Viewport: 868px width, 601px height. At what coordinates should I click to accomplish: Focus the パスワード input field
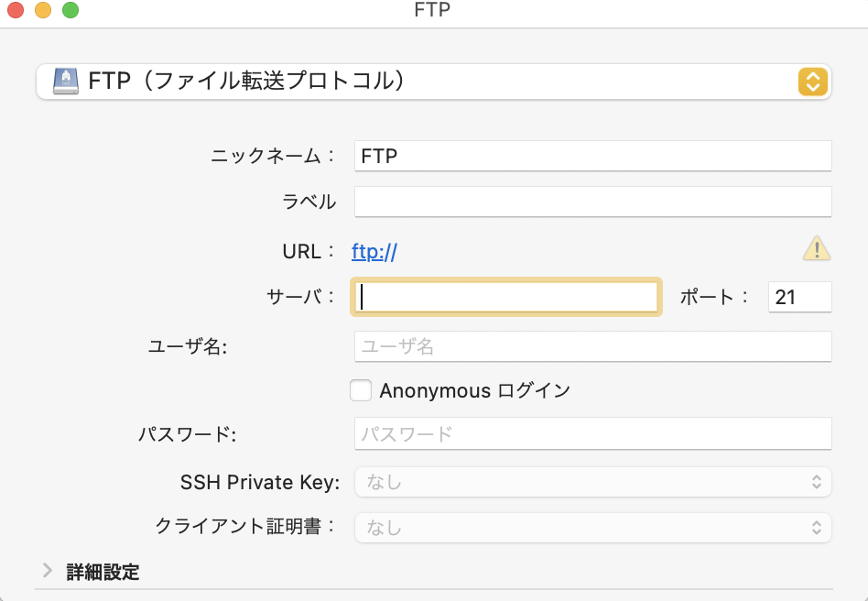[x=592, y=433]
